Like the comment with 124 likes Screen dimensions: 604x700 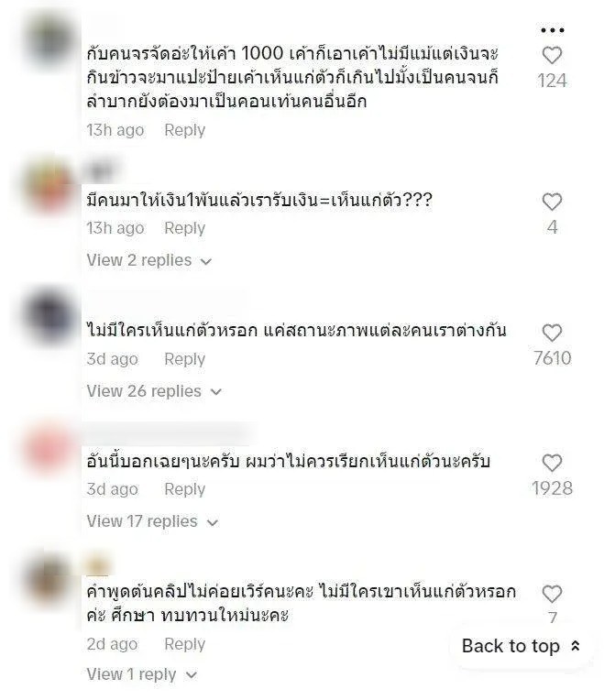(x=553, y=55)
